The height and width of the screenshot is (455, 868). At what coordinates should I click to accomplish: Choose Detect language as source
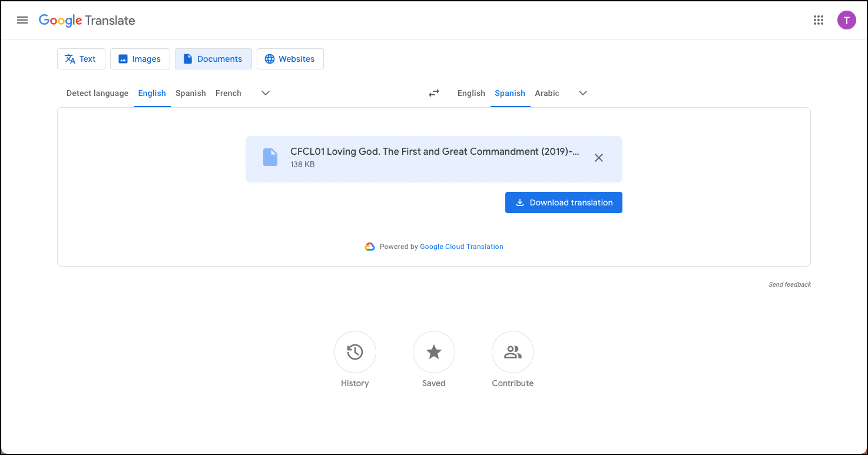(97, 93)
